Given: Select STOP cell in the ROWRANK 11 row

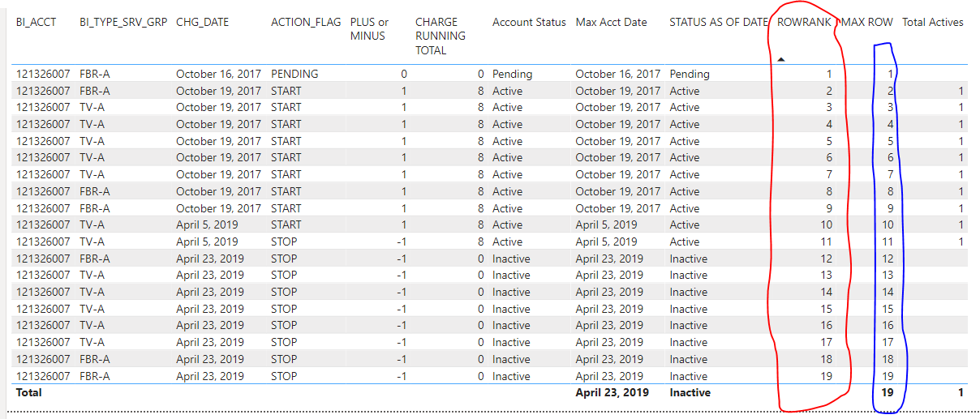Looking at the screenshot, I should click(x=284, y=242).
